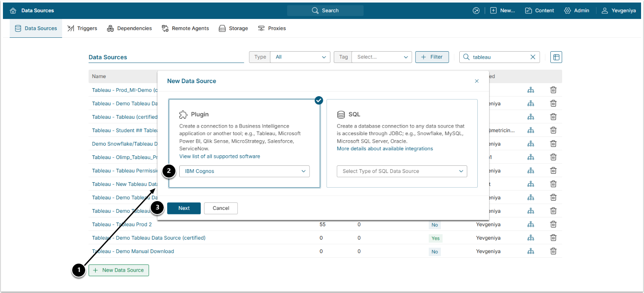Click the smiley assistant icon in header
Screen dimensions: 644x293
click(x=476, y=10)
